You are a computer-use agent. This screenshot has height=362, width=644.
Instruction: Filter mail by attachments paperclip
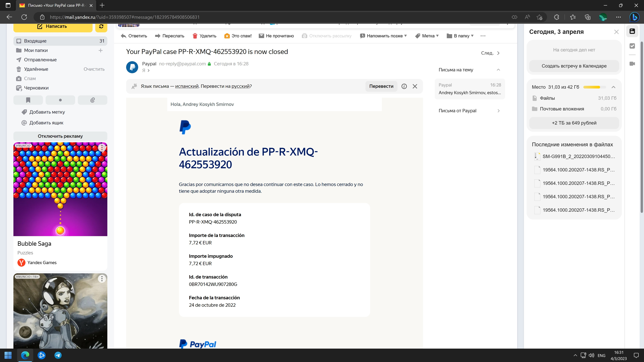pos(92,100)
